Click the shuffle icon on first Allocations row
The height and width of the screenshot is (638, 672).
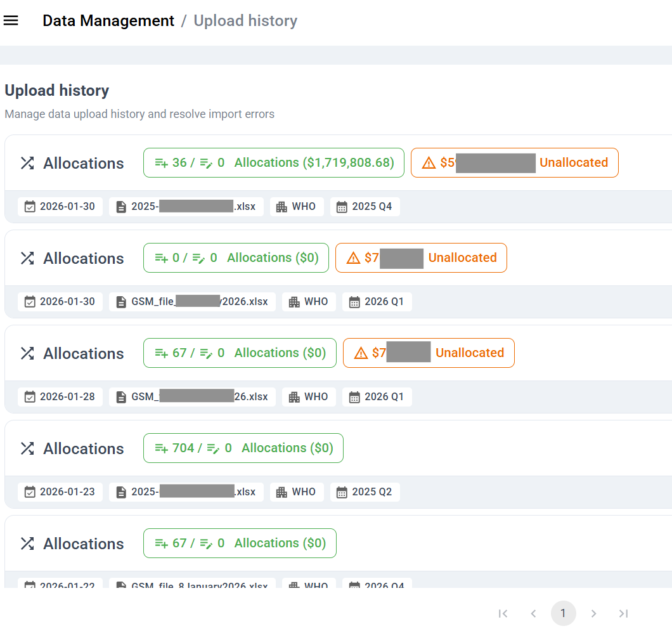(x=27, y=163)
